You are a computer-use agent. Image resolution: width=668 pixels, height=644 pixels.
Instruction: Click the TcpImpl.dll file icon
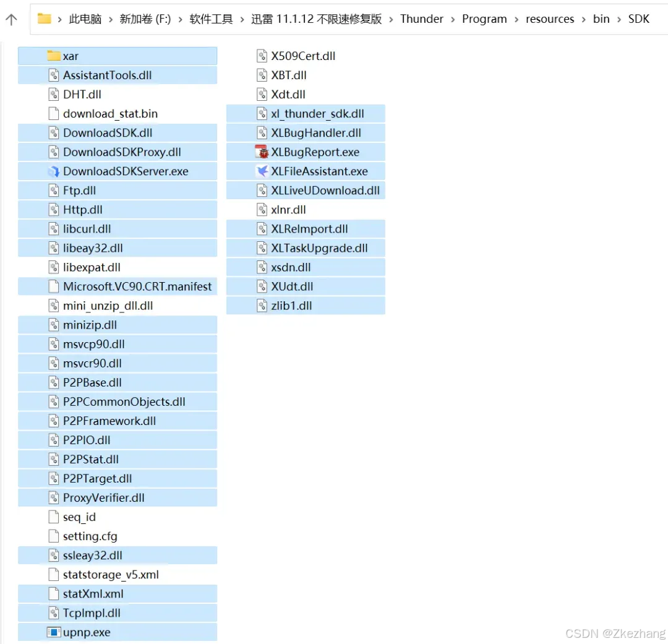(x=54, y=613)
